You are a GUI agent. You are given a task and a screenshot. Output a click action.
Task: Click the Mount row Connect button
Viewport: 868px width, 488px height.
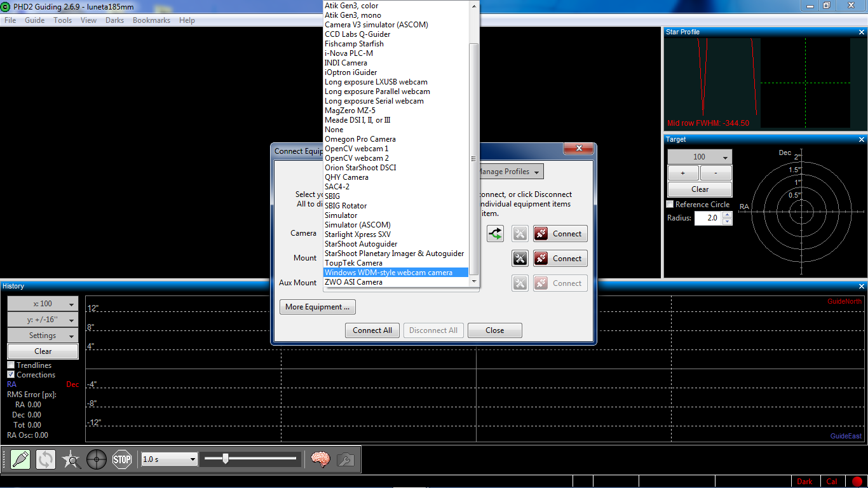coord(560,259)
